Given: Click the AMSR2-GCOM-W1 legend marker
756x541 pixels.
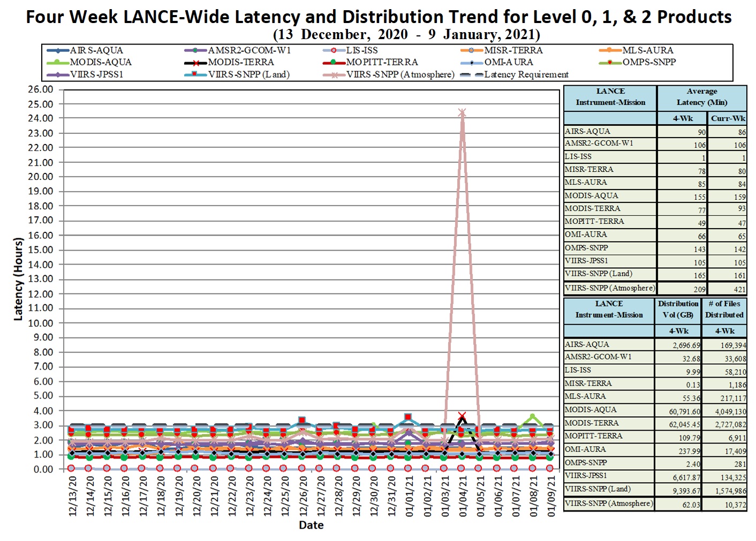Looking at the screenshot, I should pyautogui.click(x=196, y=50).
